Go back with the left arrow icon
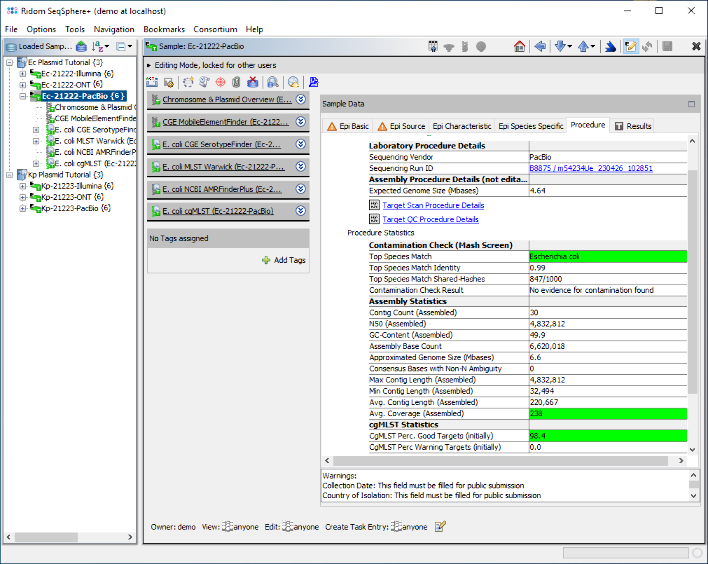 [540, 46]
